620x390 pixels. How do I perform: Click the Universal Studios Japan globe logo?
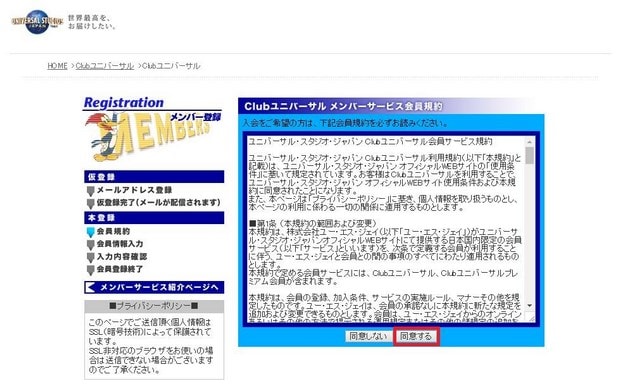pyautogui.click(x=38, y=22)
